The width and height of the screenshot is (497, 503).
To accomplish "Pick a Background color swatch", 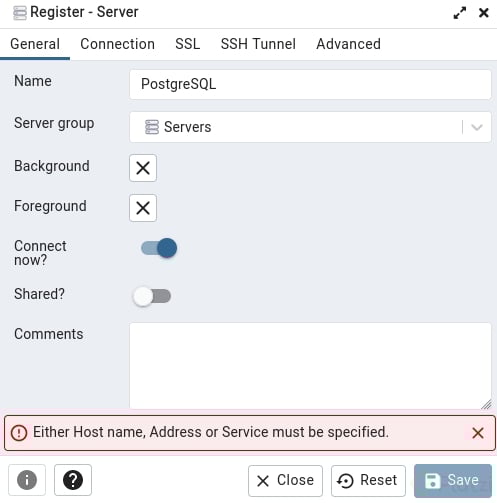I will point(143,168).
